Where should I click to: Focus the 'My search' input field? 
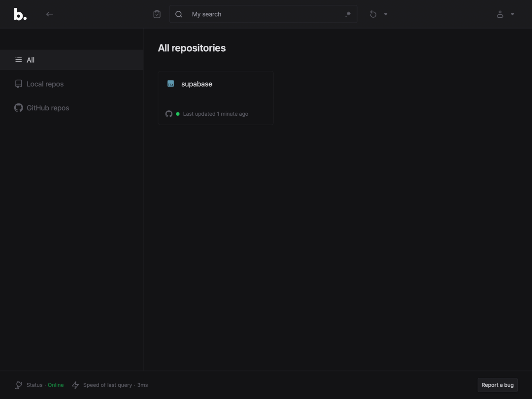263,14
